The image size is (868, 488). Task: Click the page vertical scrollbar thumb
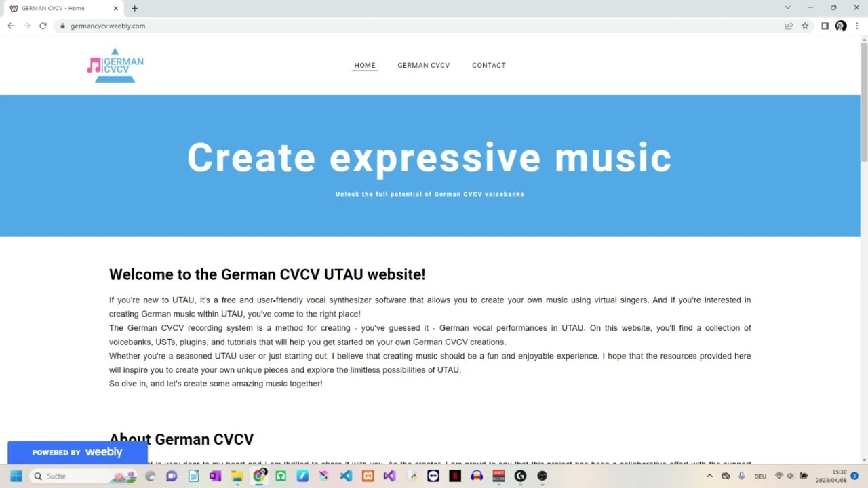pos(864,102)
